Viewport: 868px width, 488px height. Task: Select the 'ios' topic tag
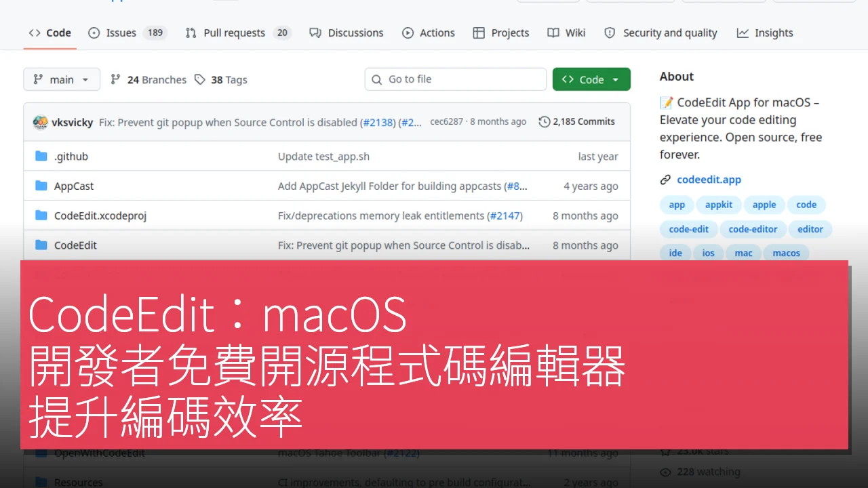(x=709, y=253)
